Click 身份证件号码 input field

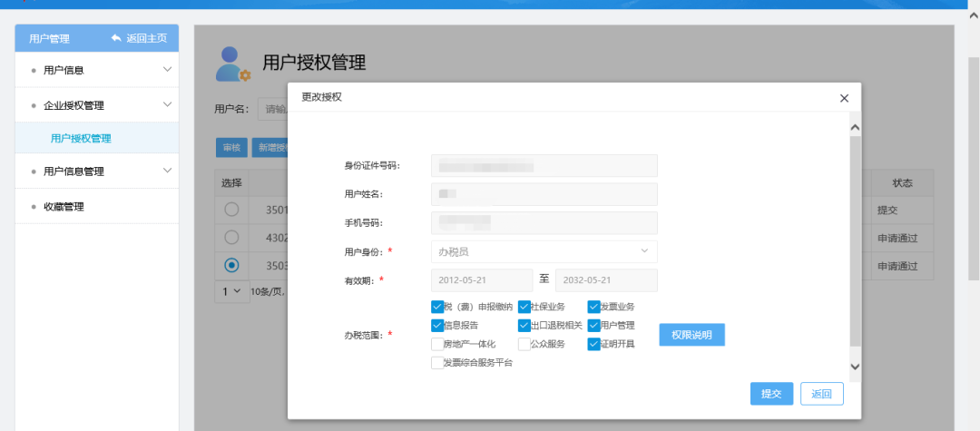coord(544,165)
